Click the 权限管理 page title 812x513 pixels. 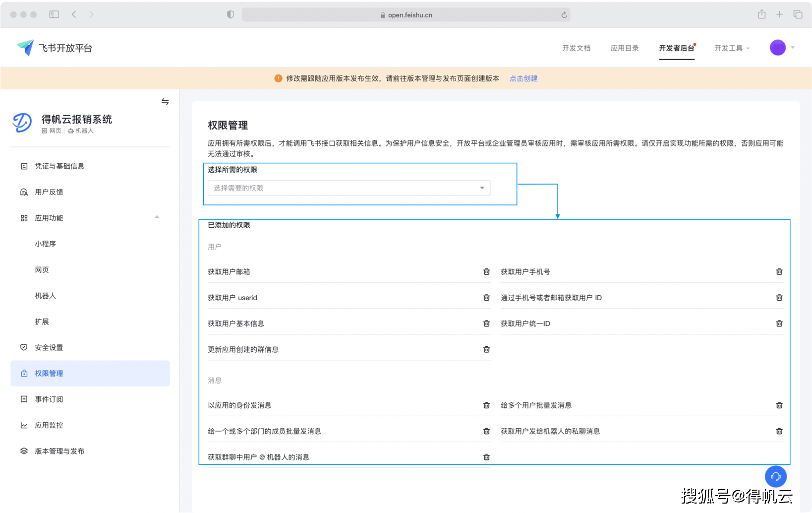(228, 126)
